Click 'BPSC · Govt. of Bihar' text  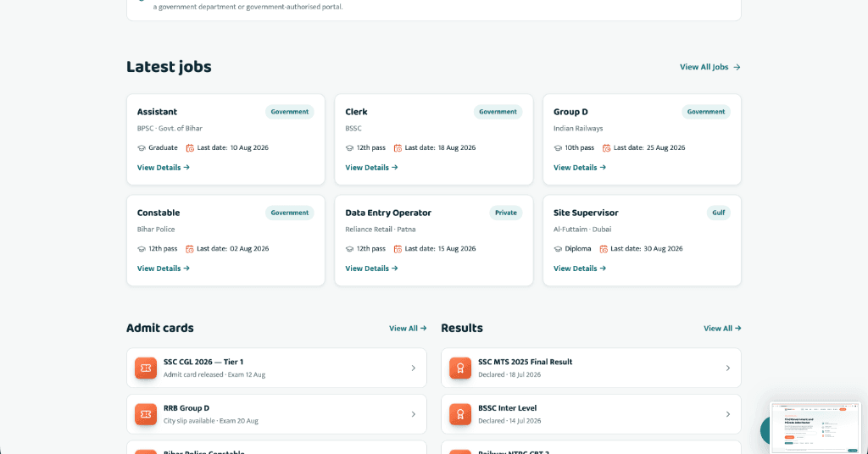coord(170,128)
